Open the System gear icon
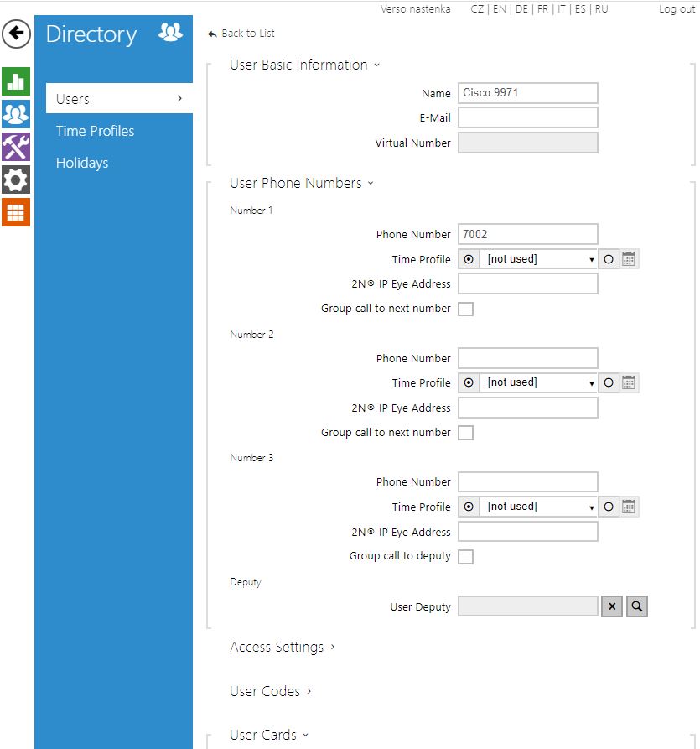Screen dimensions: 700x749 pyautogui.click(x=16, y=179)
